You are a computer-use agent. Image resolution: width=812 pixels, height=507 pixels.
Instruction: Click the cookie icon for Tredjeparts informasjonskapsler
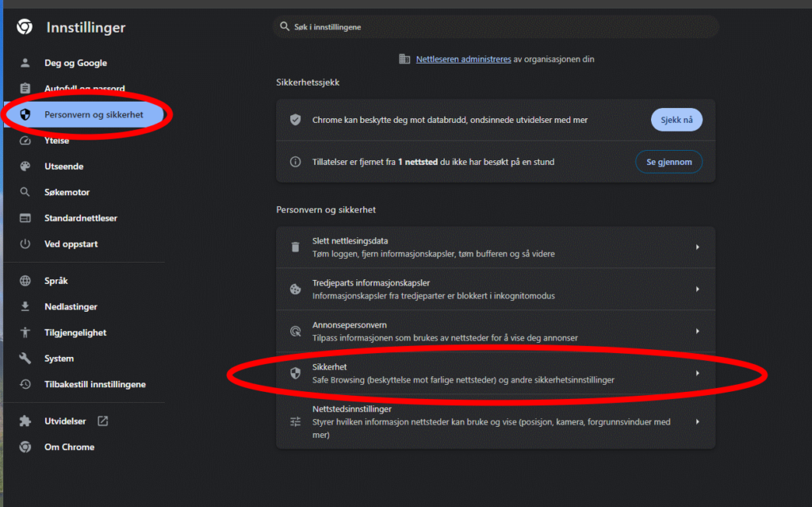point(295,290)
